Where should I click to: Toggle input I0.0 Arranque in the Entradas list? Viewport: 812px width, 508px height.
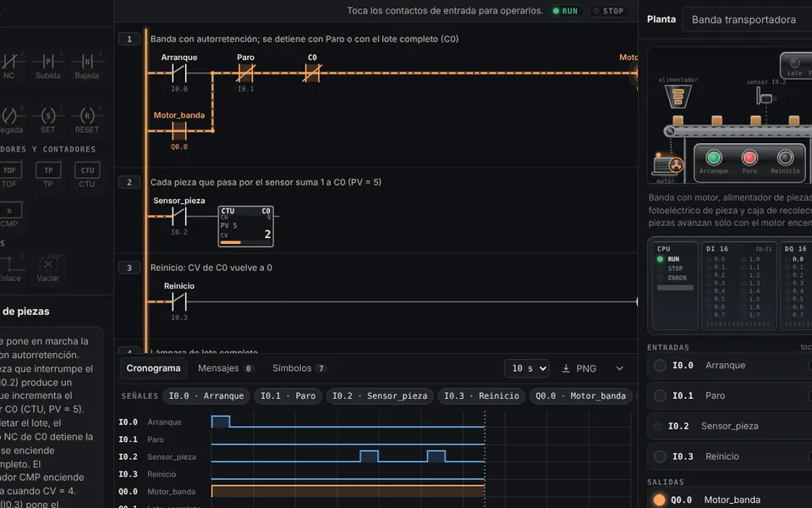(729, 366)
